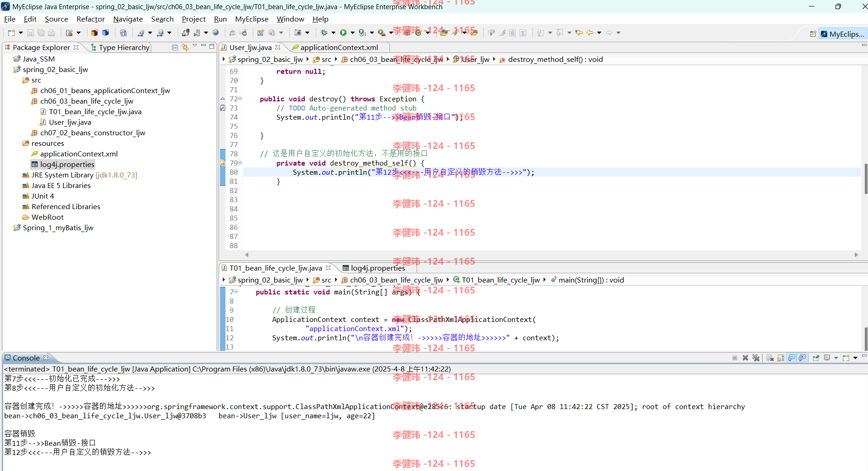868x471 pixels.
Task: Collapse the destroy_method_self() fold marker
Action: (x=240, y=163)
